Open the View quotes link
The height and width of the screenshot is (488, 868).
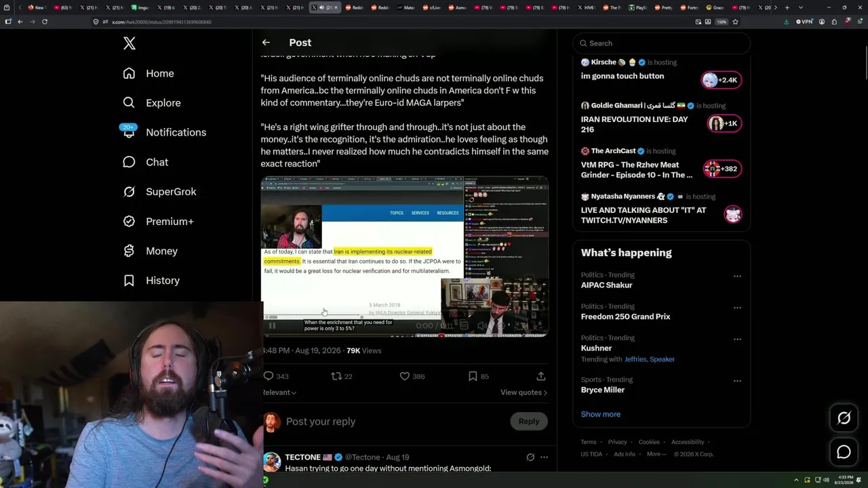click(524, 392)
